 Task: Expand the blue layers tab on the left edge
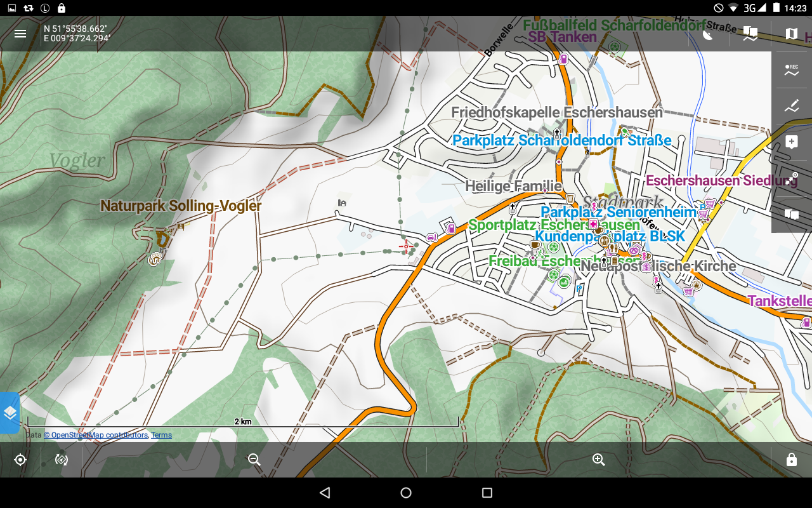click(10, 413)
